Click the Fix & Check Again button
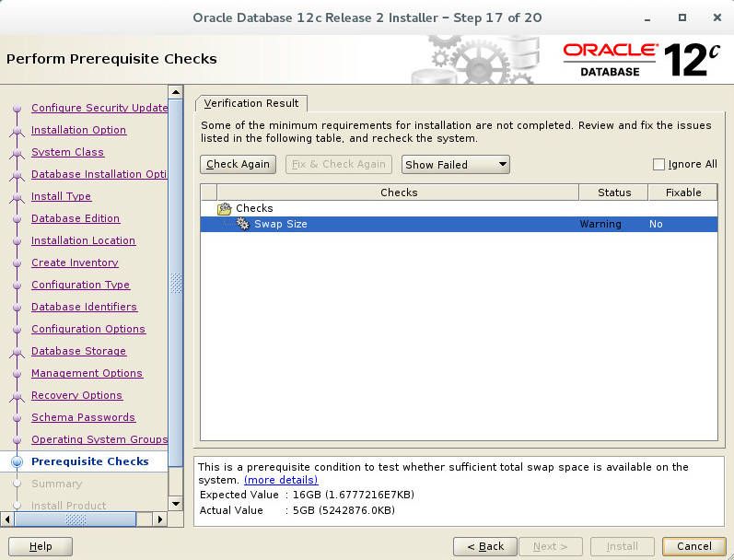734x560 pixels. [338, 164]
